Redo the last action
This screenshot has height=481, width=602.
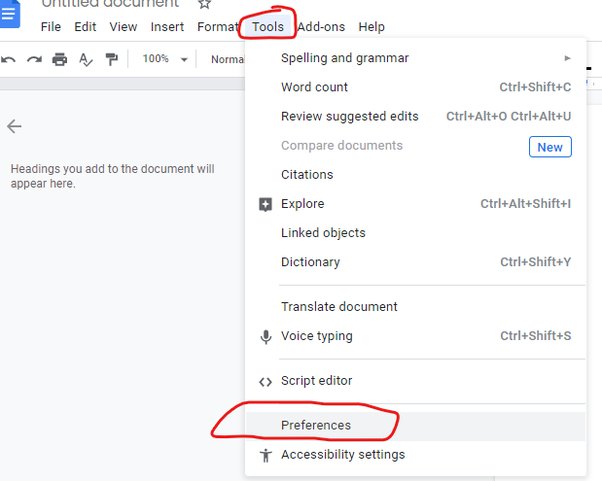34,60
